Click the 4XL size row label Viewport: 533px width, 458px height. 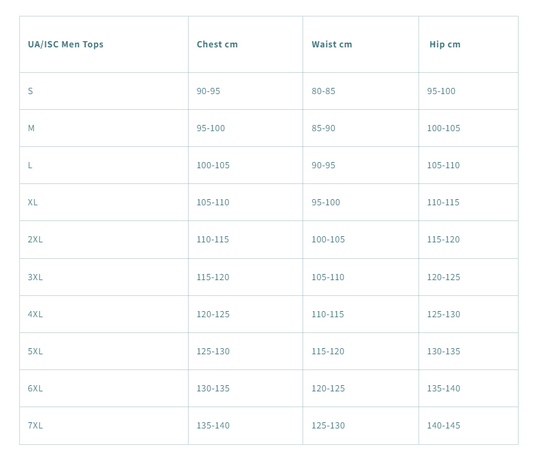point(35,314)
